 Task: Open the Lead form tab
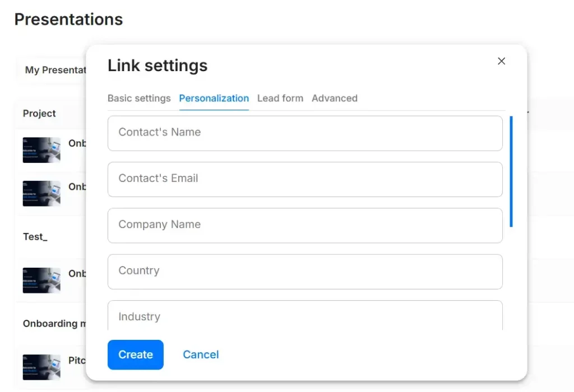pyautogui.click(x=280, y=98)
